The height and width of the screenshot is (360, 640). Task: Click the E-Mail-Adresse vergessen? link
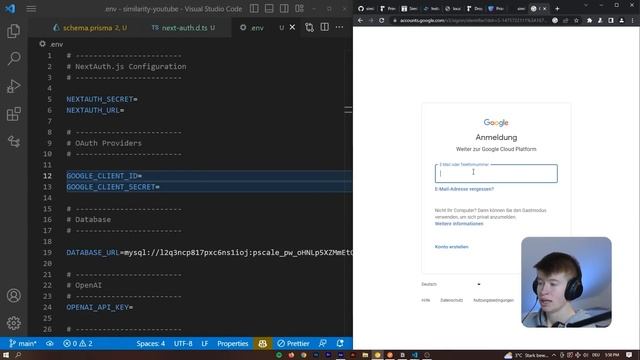[x=464, y=189]
